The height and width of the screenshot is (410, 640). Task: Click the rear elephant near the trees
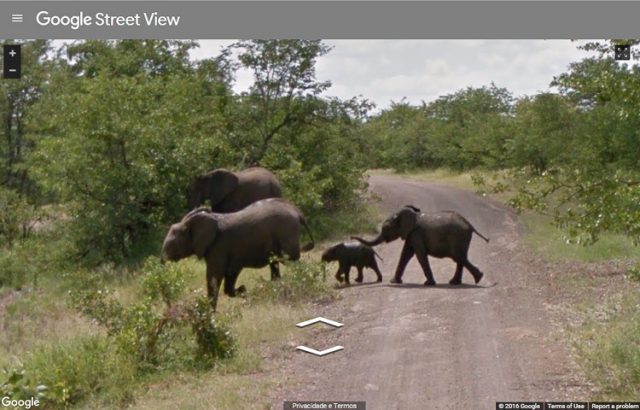[237, 188]
